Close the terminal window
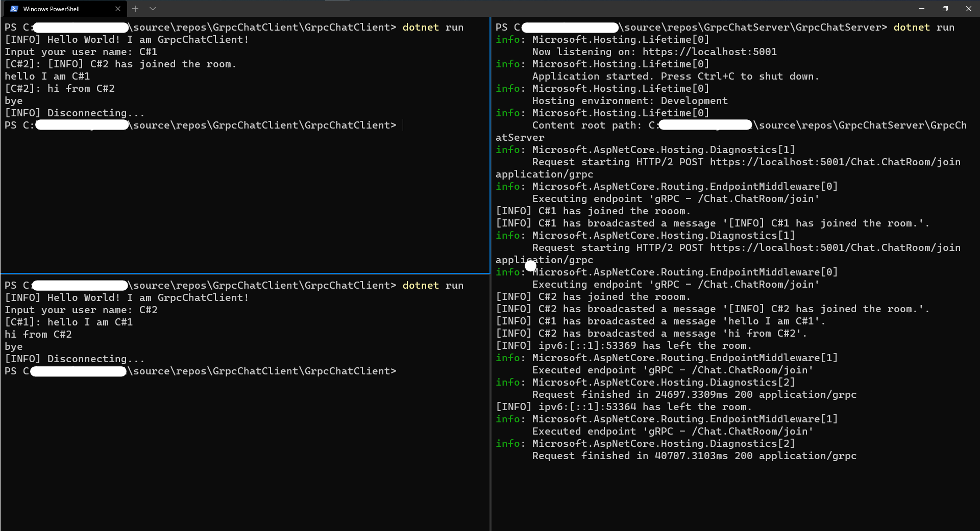 tap(968, 9)
